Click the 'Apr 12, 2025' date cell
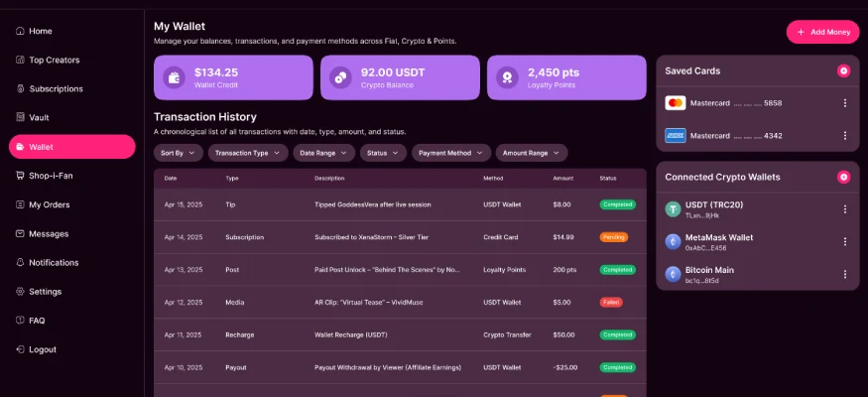 pyautogui.click(x=184, y=303)
